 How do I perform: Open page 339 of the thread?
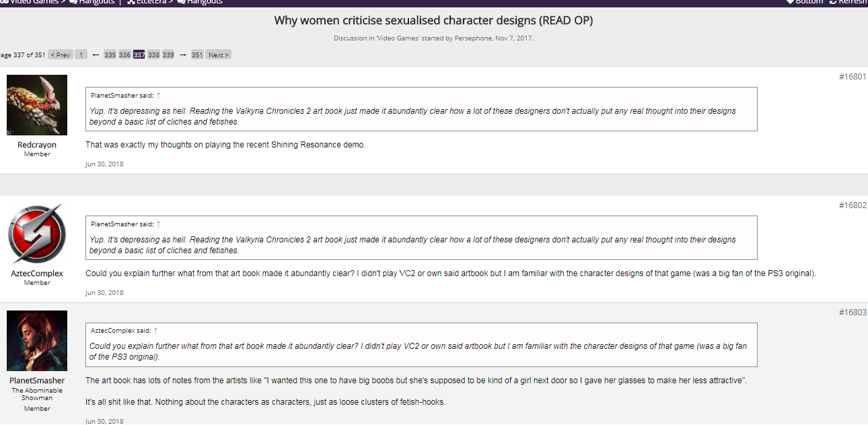(x=168, y=55)
